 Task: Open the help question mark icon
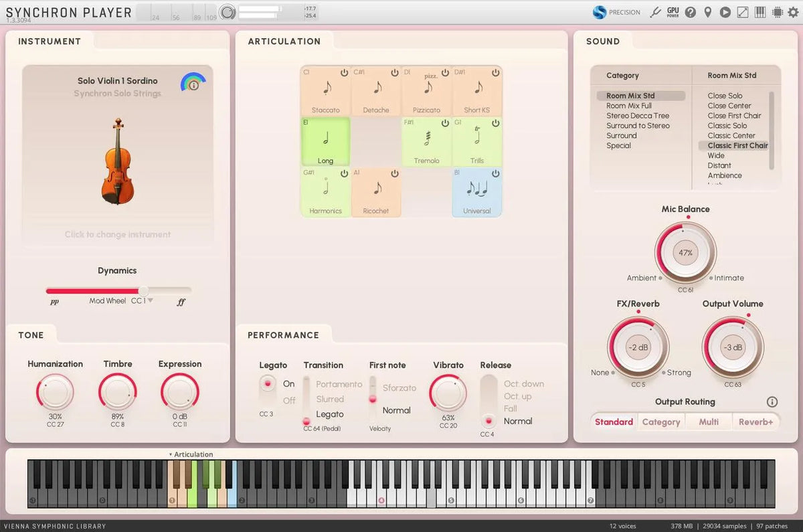[x=690, y=12]
